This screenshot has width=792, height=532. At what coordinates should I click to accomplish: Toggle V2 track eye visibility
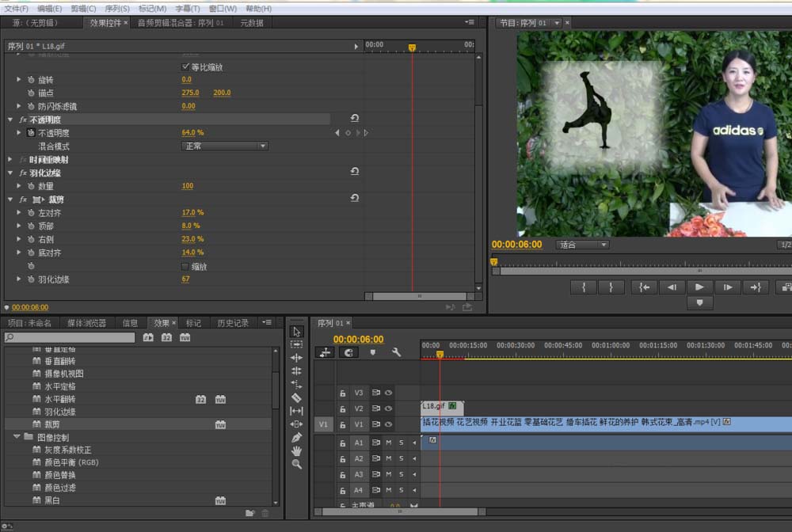pos(389,408)
